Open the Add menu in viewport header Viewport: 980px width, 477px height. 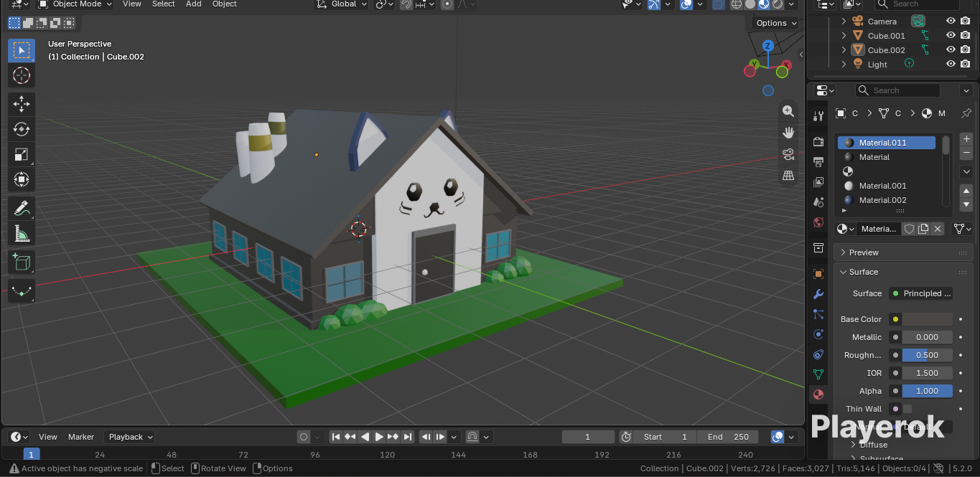(194, 4)
